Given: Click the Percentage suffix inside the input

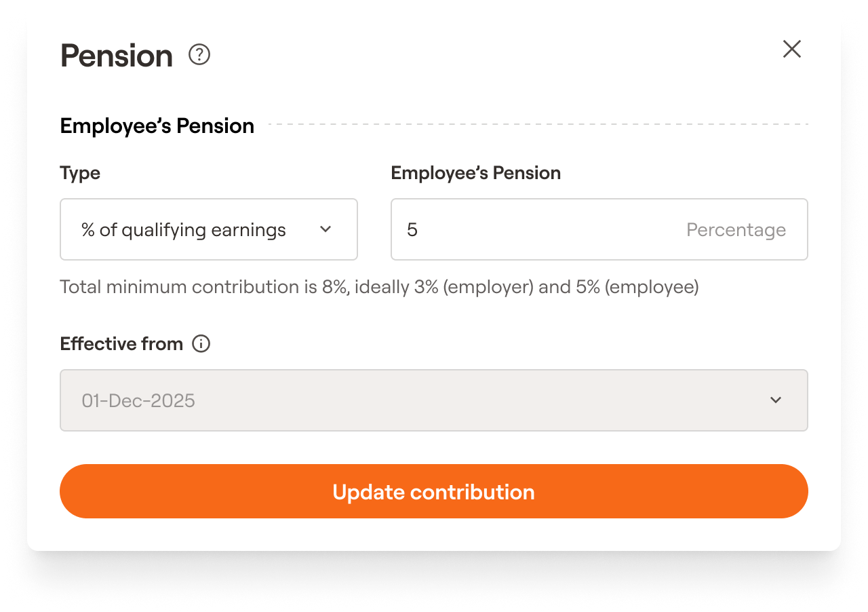Looking at the screenshot, I should tap(736, 230).
